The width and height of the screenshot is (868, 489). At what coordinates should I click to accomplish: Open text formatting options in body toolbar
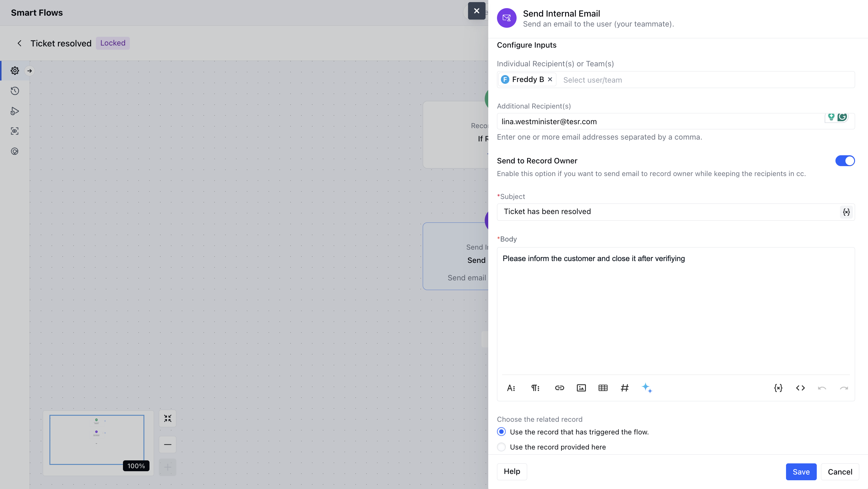pyautogui.click(x=511, y=388)
